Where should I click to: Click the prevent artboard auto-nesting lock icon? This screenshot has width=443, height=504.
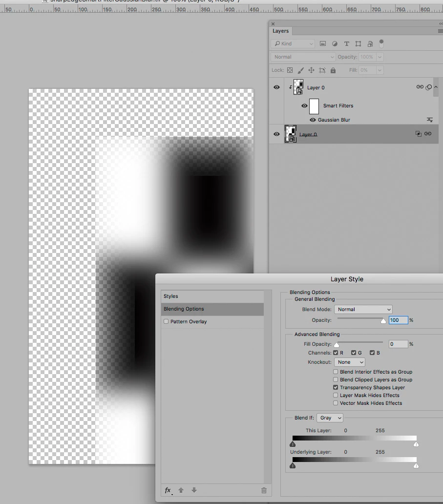(322, 70)
